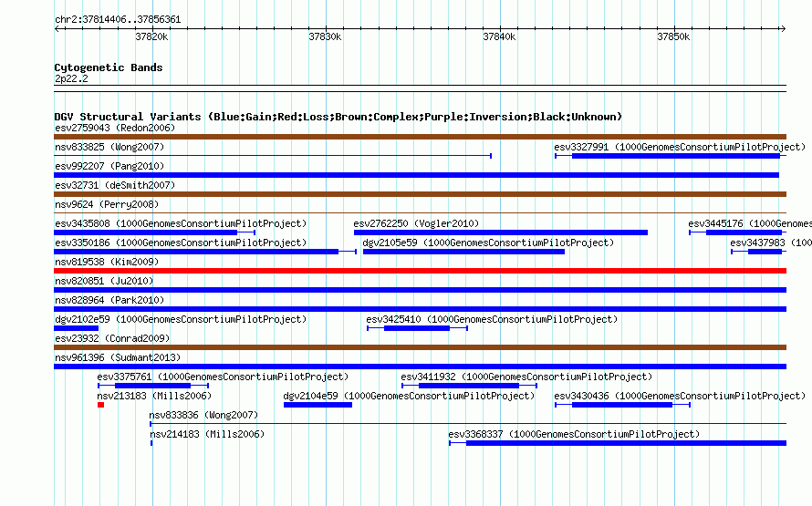Select nsv213183 (Mills2006) label
Image resolution: width=812 pixels, height=506 pixels.
coord(154,396)
